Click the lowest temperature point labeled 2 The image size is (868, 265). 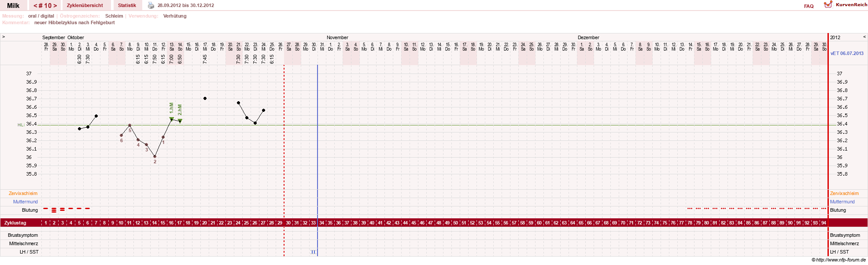click(155, 156)
